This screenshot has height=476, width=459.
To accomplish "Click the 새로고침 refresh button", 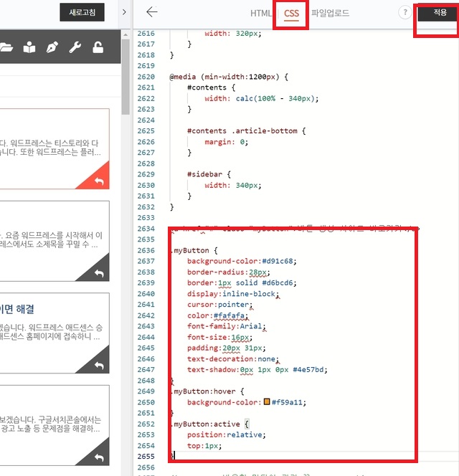I will tap(82, 12).
